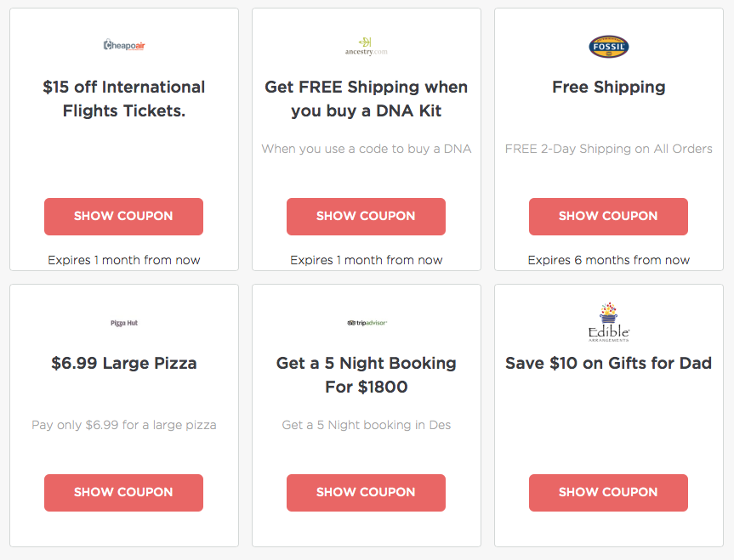Click the CheapOair logo

[124, 45]
